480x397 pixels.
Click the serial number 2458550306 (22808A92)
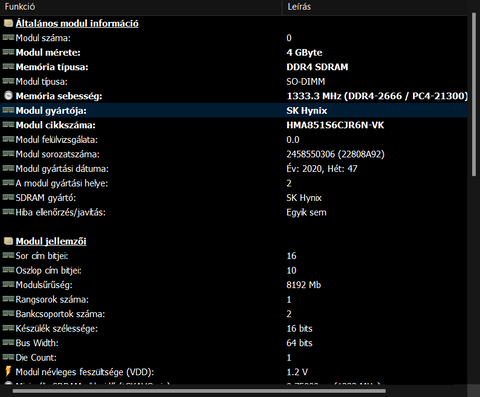click(336, 154)
